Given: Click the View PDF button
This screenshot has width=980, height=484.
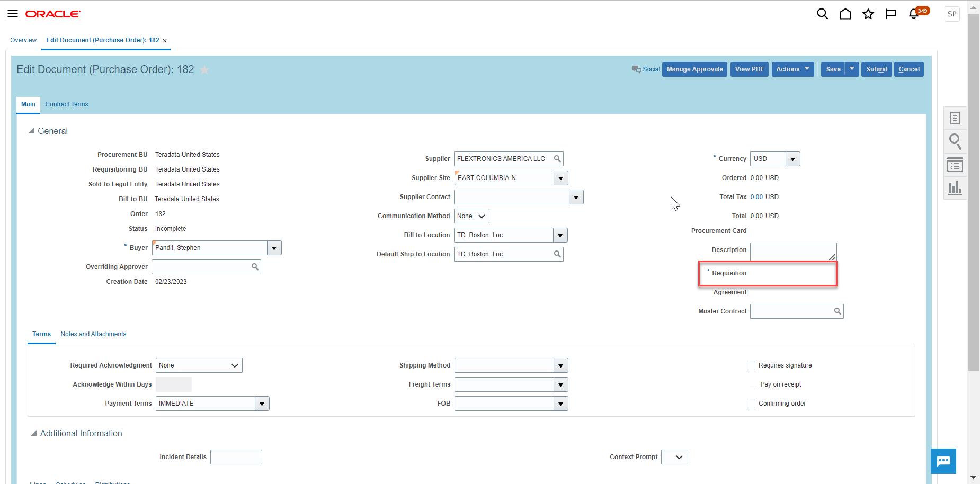Looking at the screenshot, I should [x=750, y=69].
